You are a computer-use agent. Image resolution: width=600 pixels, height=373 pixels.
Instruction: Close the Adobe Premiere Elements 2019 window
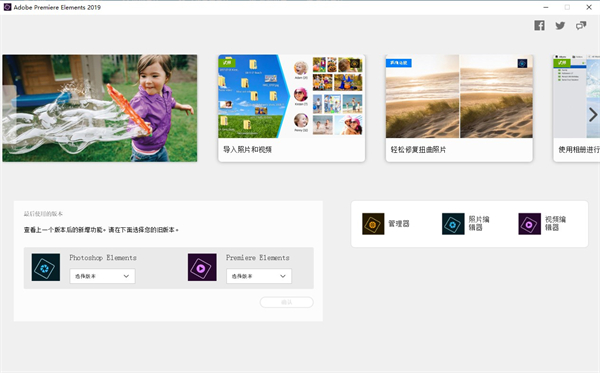pos(589,7)
